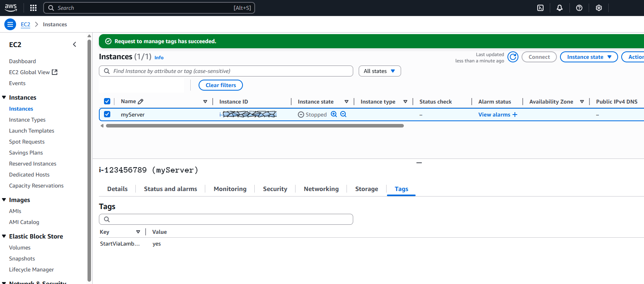Viewport: 644px width, 284px height.
Task: Open Launch Templates in the sidebar
Action: 31,131
